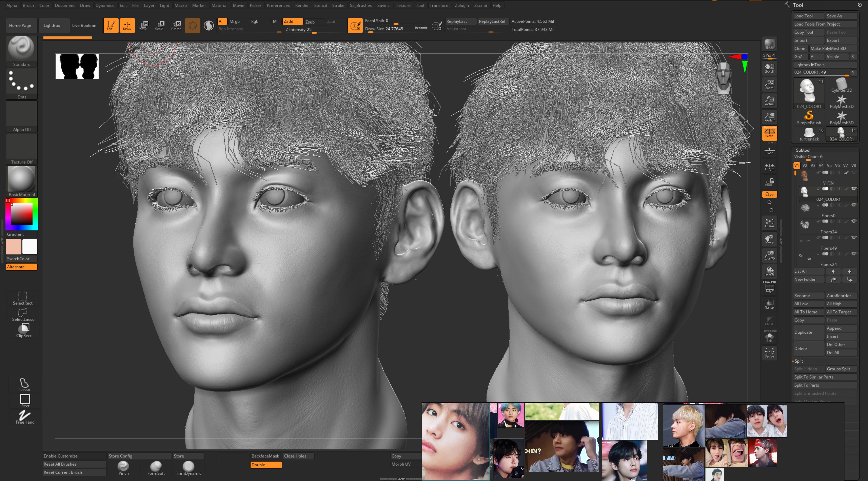
Task: Choose the TrimDynamic brush
Action: pos(188,467)
